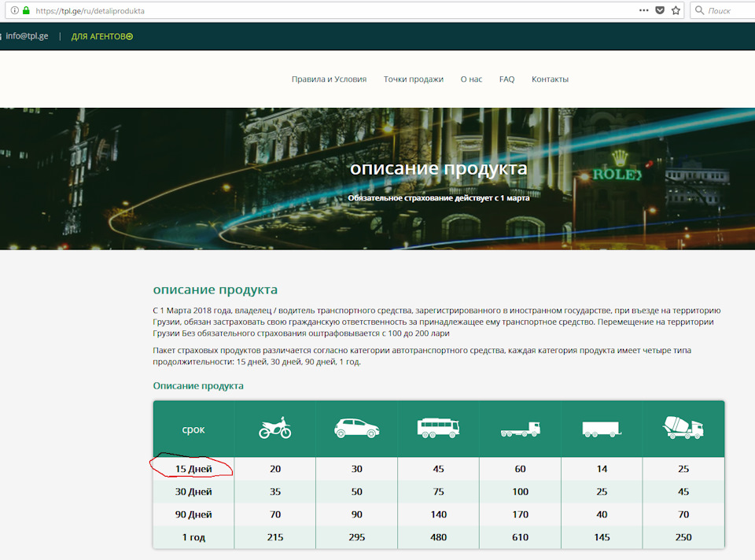The width and height of the screenshot is (755, 560).
Task: Click the URL address bar text
Action: coord(90,12)
